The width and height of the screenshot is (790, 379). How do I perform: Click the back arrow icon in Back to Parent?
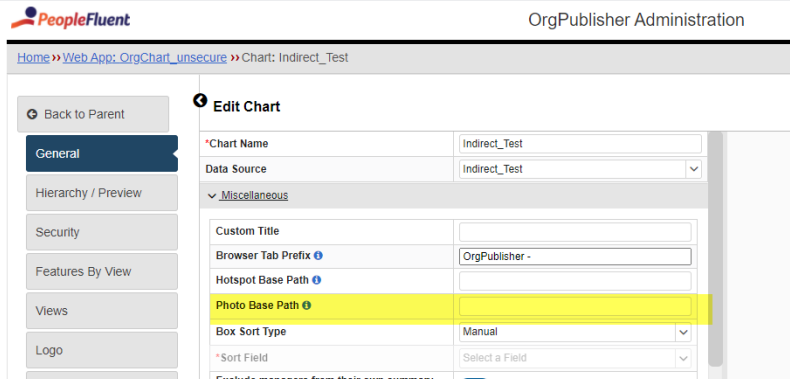[x=32, y=114]
